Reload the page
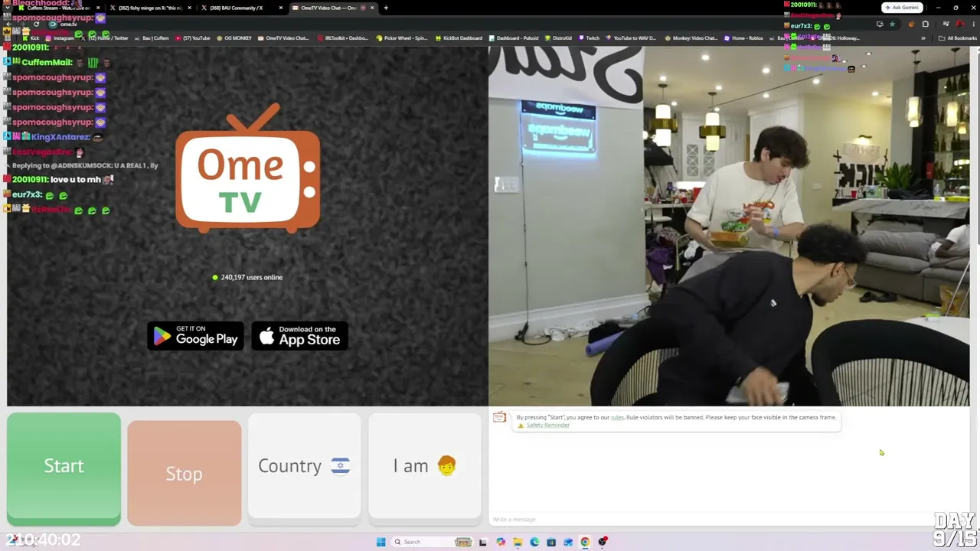This screenshot has width=980, height=551. click(x=36, y=24)
